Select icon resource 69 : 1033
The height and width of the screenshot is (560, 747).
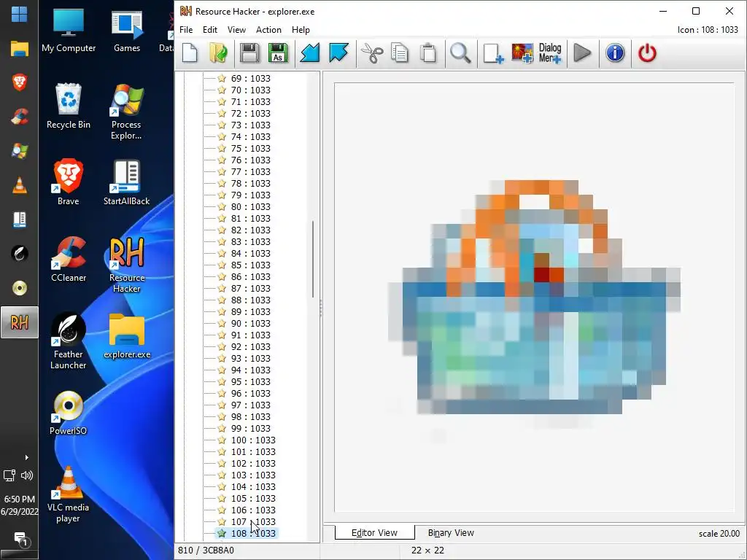251,79
